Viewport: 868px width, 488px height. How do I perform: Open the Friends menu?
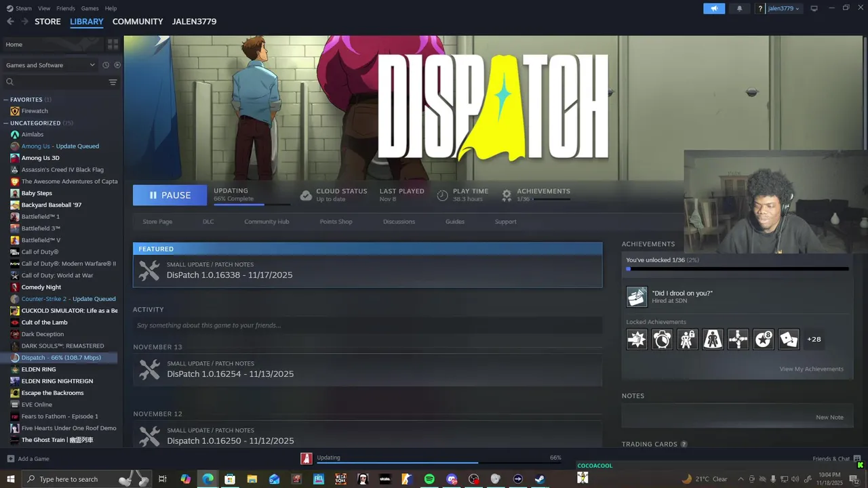tap(66, 8)
